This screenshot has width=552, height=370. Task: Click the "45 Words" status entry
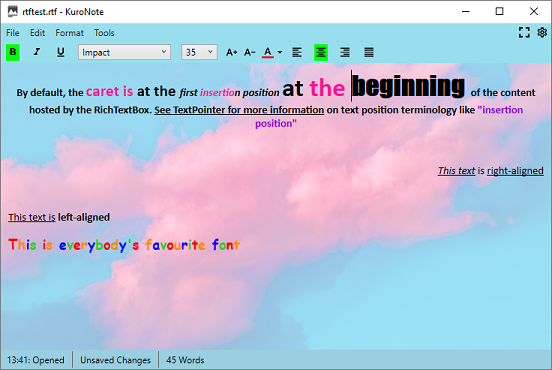(185, 360)
